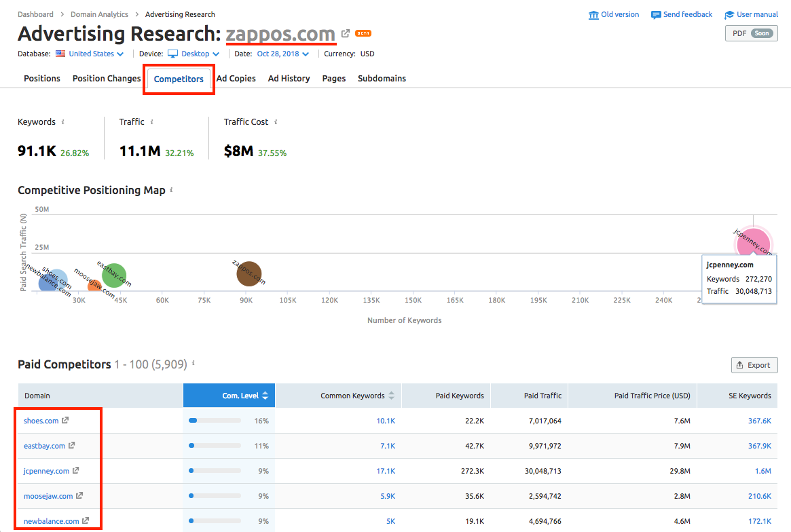This screenshot has width=791, height=532.
Task: Open shoes.com in new tab via external-link icon
Action: point(67,421)
